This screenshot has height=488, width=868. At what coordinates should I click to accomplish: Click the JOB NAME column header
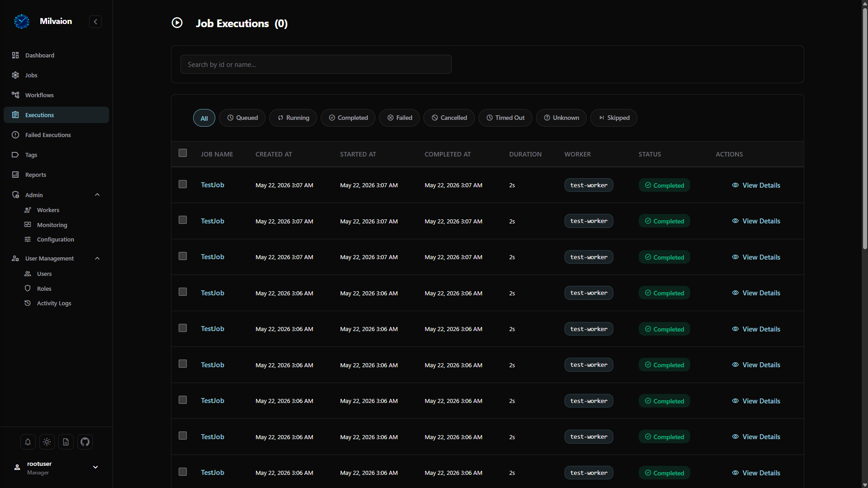217,154
